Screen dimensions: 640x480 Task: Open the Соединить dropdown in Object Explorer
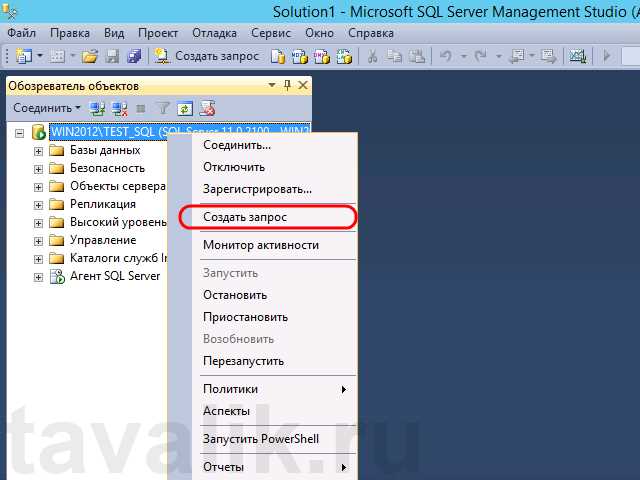47,108
